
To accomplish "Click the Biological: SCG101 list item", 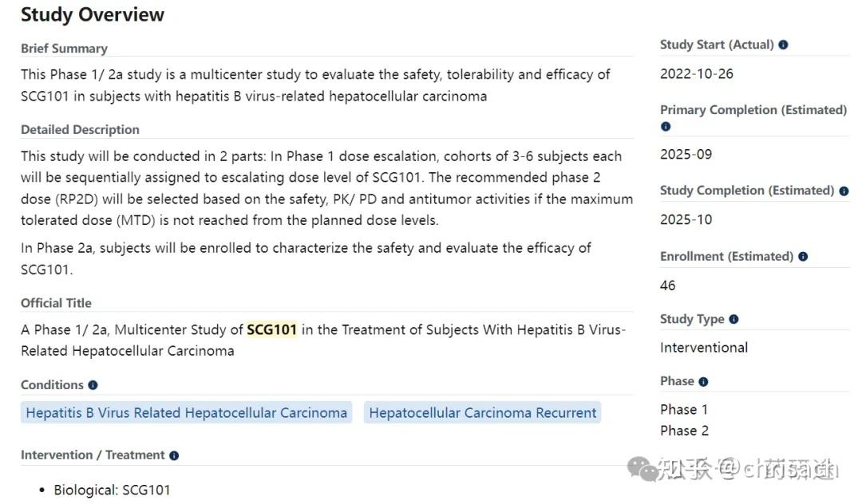I will coord(112,490).
